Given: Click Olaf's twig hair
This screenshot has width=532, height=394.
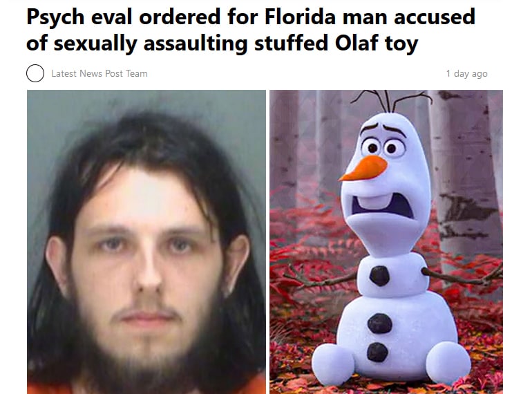Looking at the screenshot, I should [x=392, y=100].
